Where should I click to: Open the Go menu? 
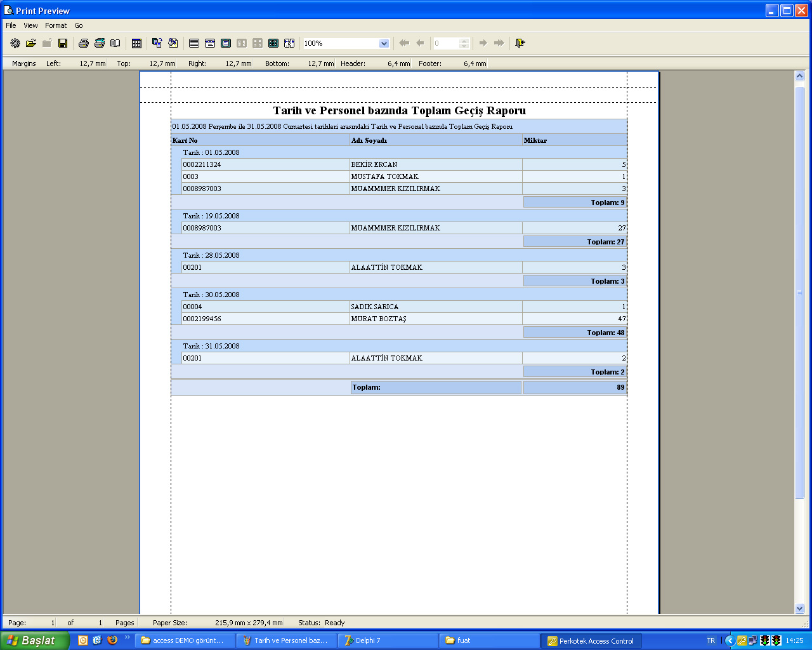point(79,25)
